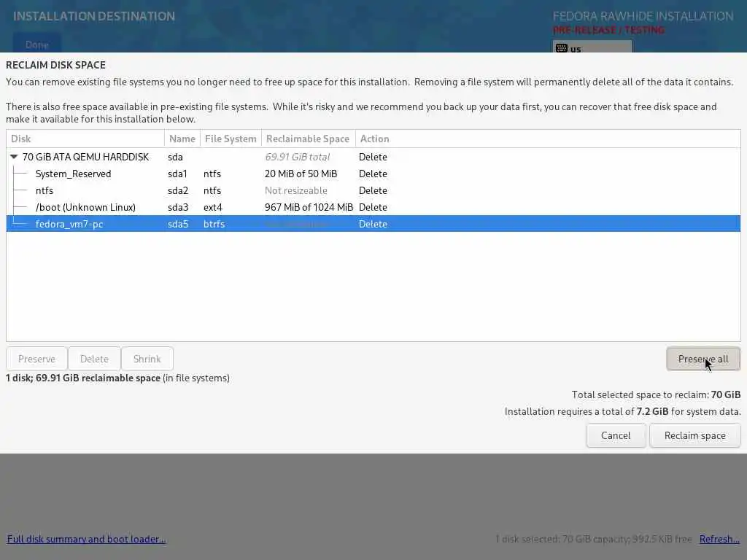Screen dimensions: 747x560
Task: Click the '967 MiB of 1024 MiB' cell
Action: pos(309,207)
